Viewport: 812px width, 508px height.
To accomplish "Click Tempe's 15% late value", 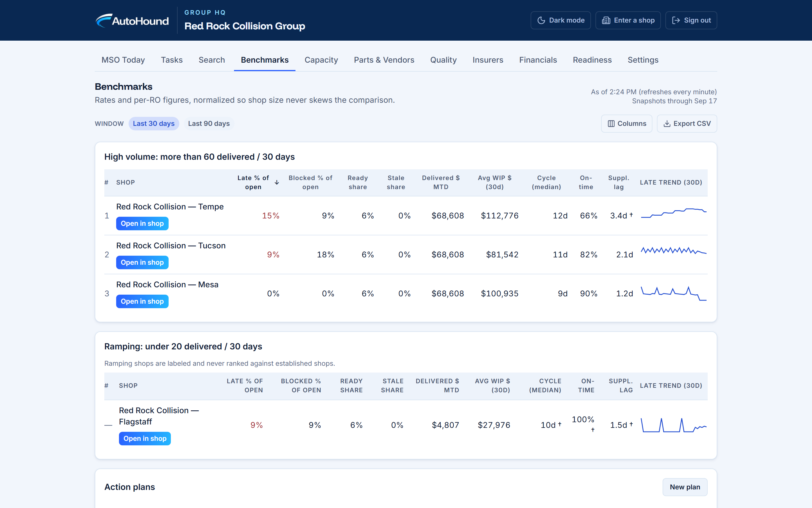I will (270, 216).
